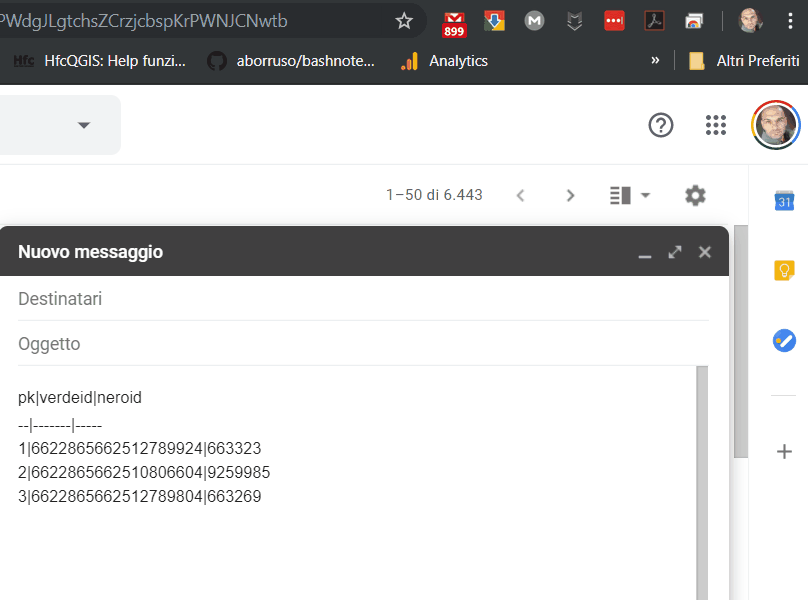Viewport: 808px width, 600px height.
Task: Expand the search options dropdown arrow
Action: [84, 125]
